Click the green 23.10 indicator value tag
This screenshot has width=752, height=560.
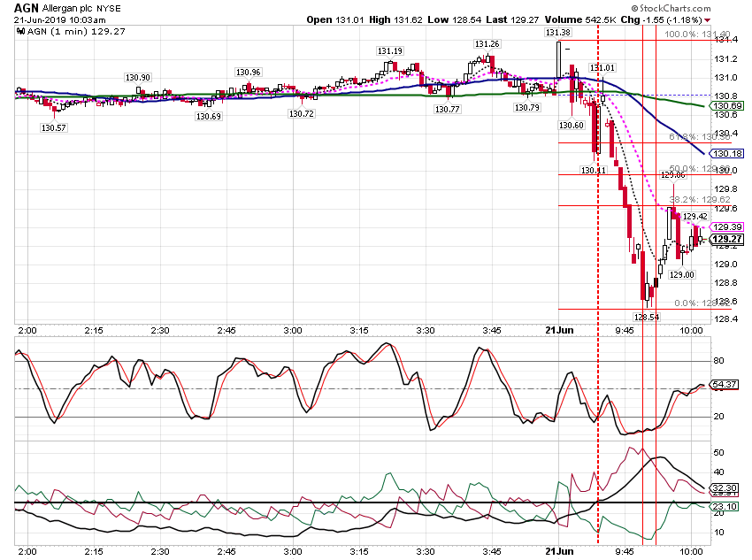click(x=724, y=506)
